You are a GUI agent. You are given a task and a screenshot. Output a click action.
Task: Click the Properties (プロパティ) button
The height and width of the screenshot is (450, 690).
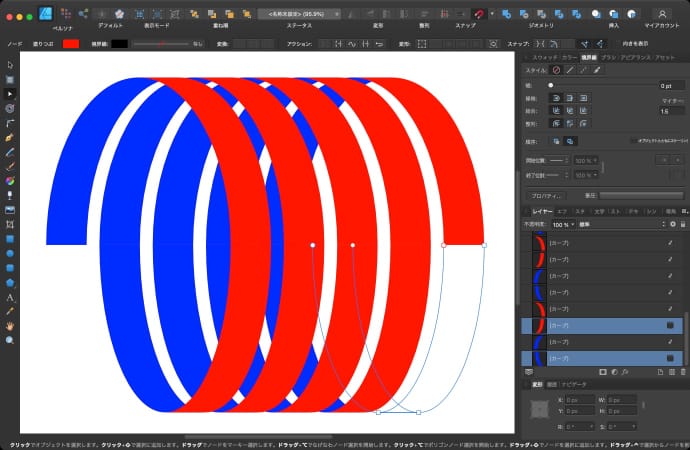[x=547, y=195]
